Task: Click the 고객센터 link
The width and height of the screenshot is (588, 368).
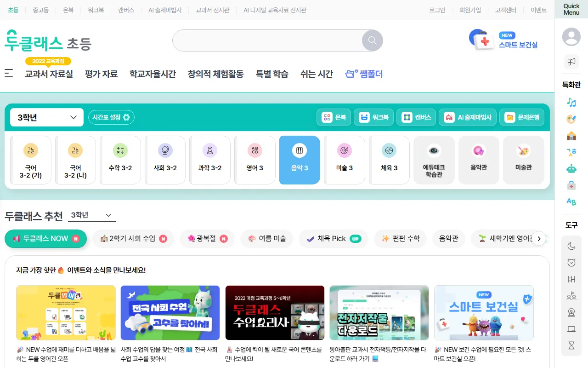Action: 506,10
